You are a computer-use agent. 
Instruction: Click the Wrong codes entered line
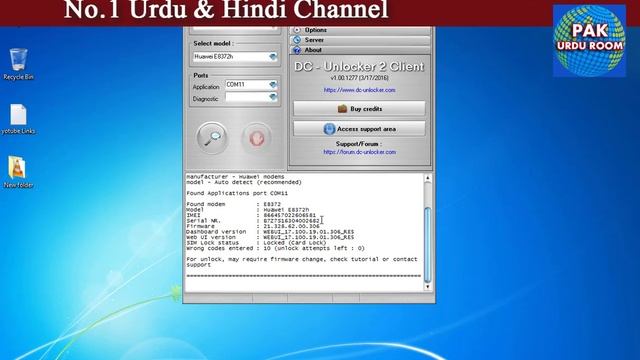pos(276,248)
